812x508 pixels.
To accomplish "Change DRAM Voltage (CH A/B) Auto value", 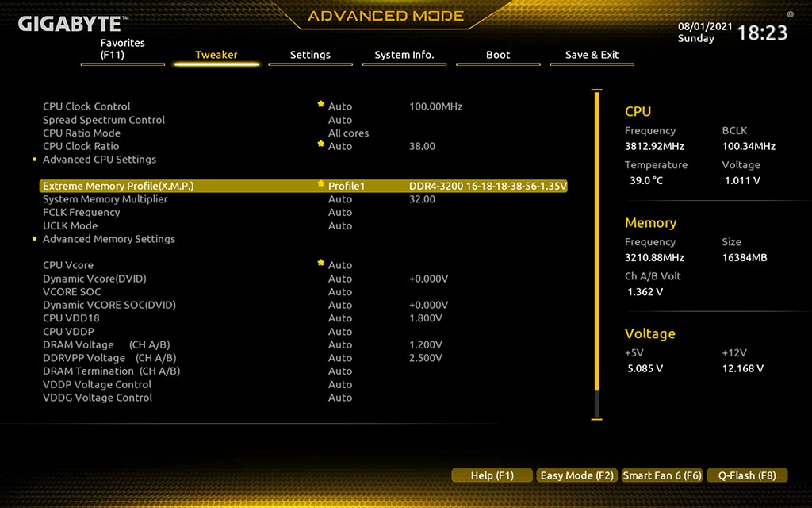I will [x=340, y=344].
